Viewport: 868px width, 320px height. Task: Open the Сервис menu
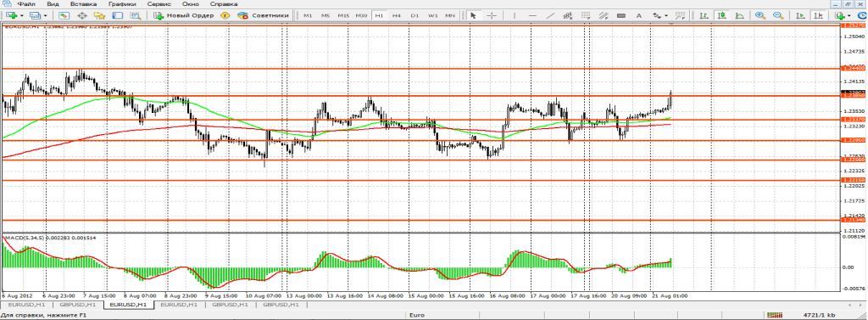(x=159, y=4)
